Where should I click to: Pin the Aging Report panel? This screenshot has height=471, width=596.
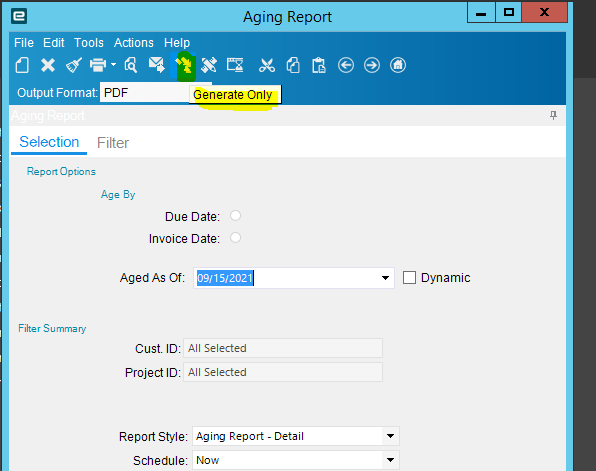(x=553, y=115)
